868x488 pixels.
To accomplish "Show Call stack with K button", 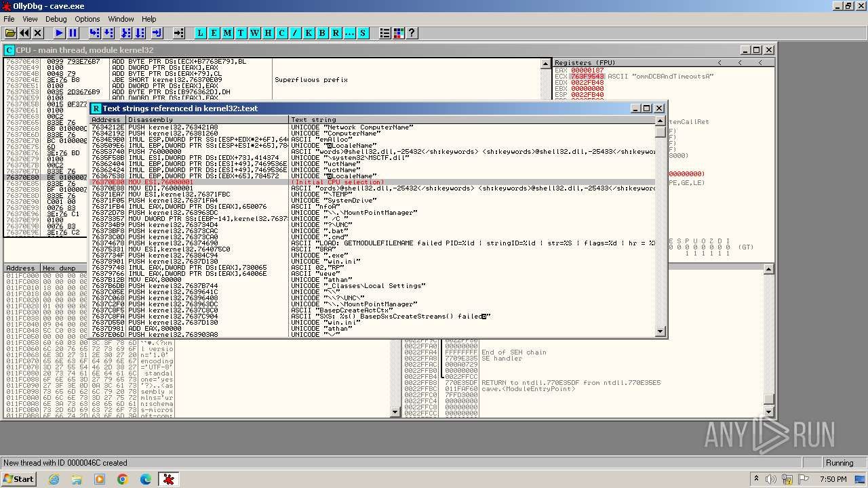I will [x=309, y=33].
